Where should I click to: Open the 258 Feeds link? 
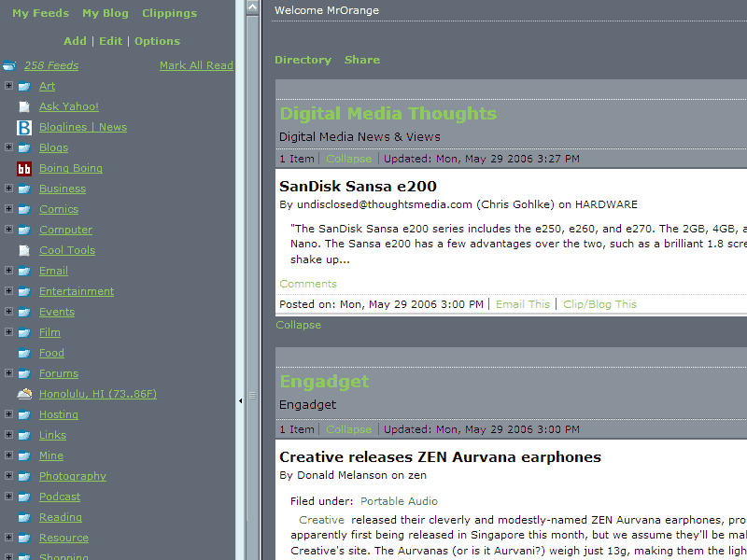pyautogui.click(x=51, y=65)
